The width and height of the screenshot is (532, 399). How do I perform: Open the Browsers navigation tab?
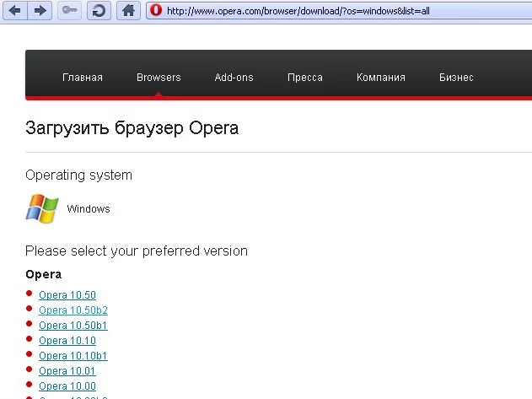click(159, 78)
